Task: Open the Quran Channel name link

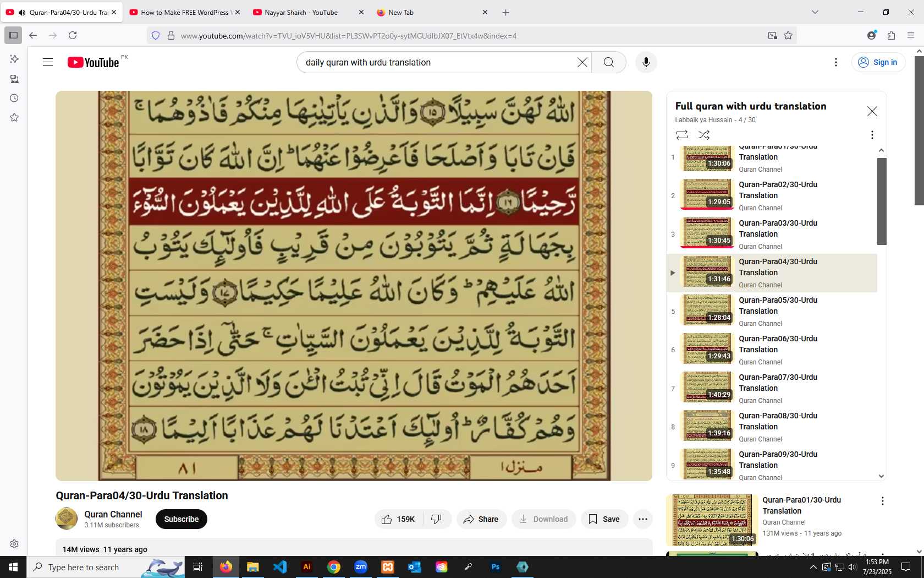Action: 113,514
